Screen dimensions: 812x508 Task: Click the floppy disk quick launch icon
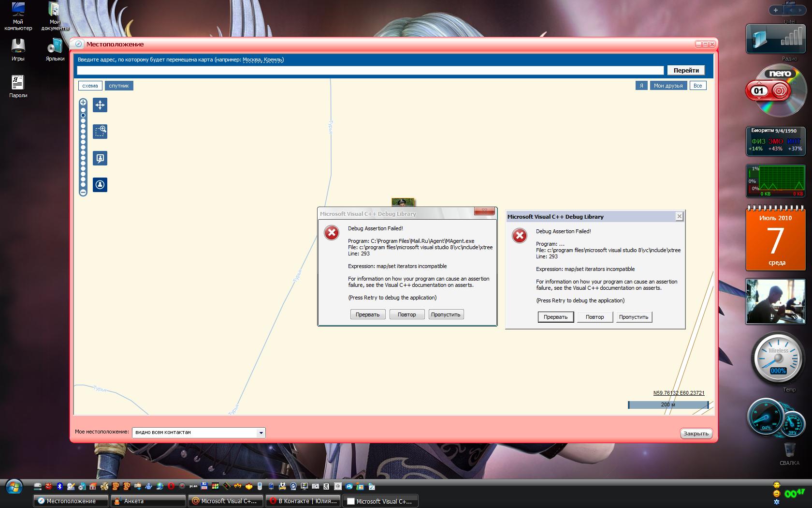(204, 486)
